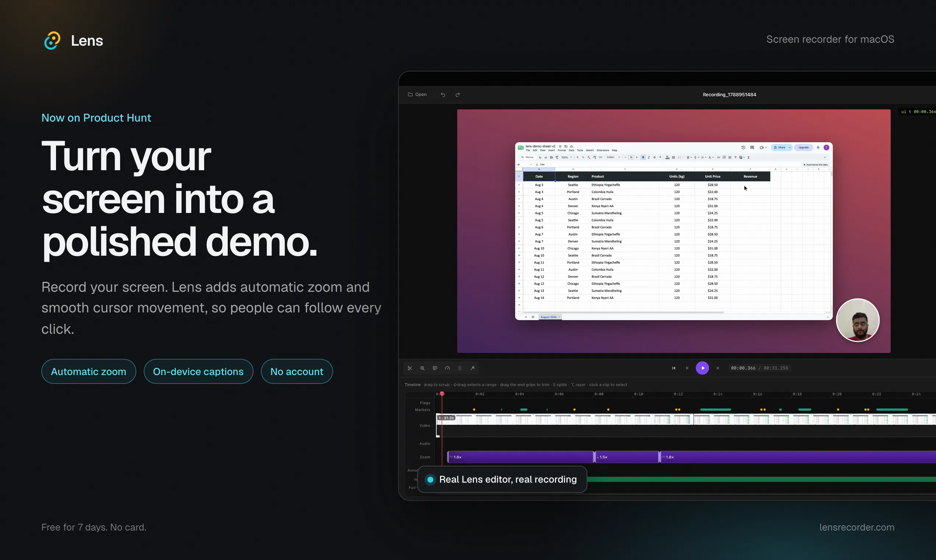Open the comments icon in spreadsheet header
The height and width of the screenshot is (560, 936).
pyautogui.click(x=752, y=147)
